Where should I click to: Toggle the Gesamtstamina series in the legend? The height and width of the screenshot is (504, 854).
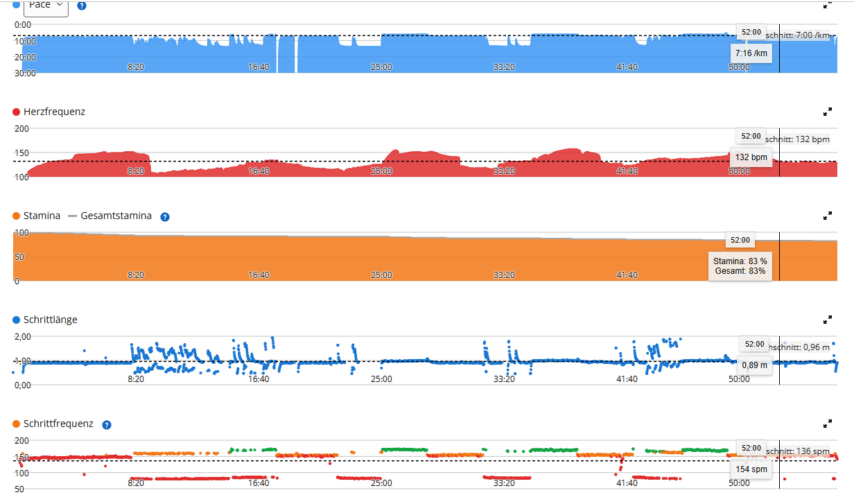pyautogui.click(x=110, y=216)
